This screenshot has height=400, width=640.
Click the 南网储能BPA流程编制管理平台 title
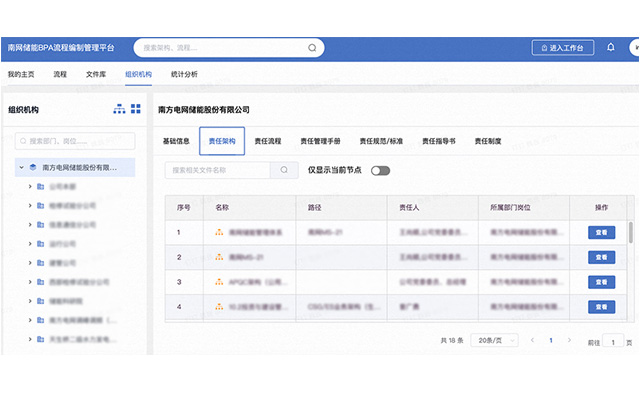point(61,48)
